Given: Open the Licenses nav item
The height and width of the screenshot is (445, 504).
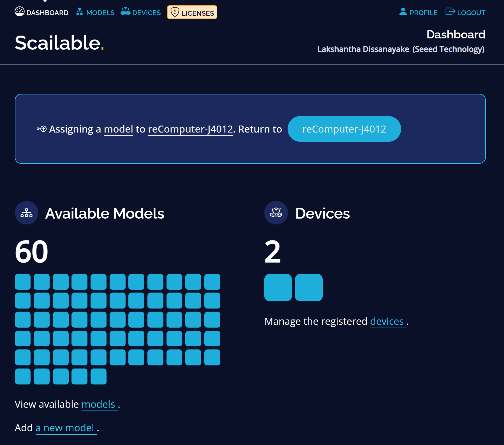Looking at the screenshot, I should click(x=192, y=12).
